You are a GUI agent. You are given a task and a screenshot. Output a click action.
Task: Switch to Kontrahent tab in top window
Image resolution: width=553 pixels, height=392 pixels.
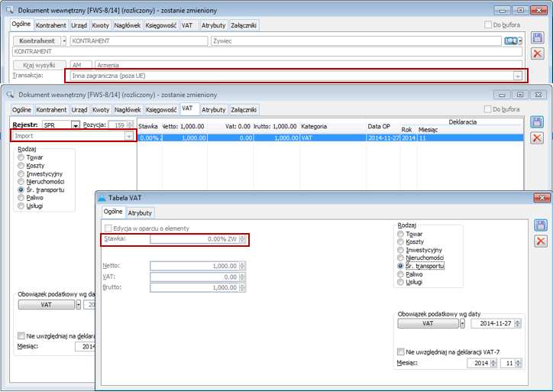pos(50,25)
